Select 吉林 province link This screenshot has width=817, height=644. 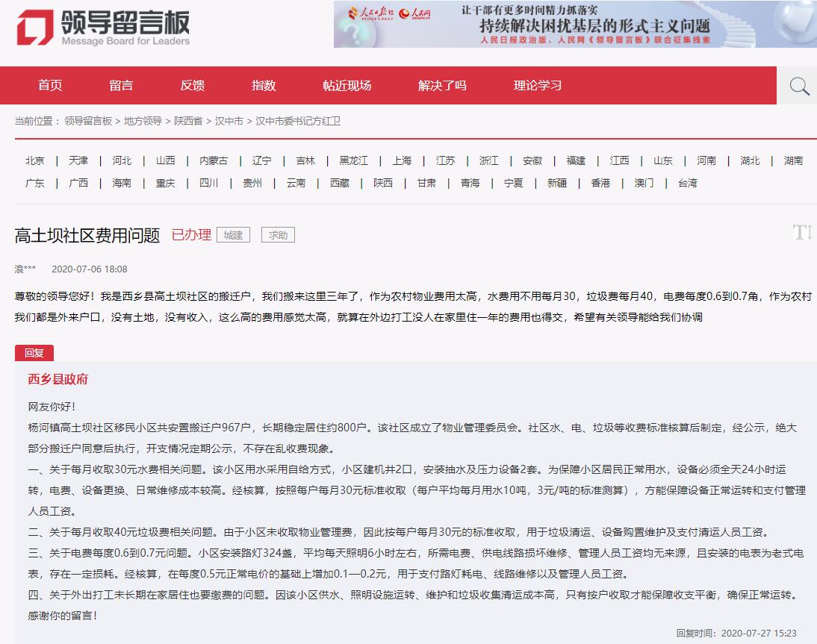coord(305,161)
